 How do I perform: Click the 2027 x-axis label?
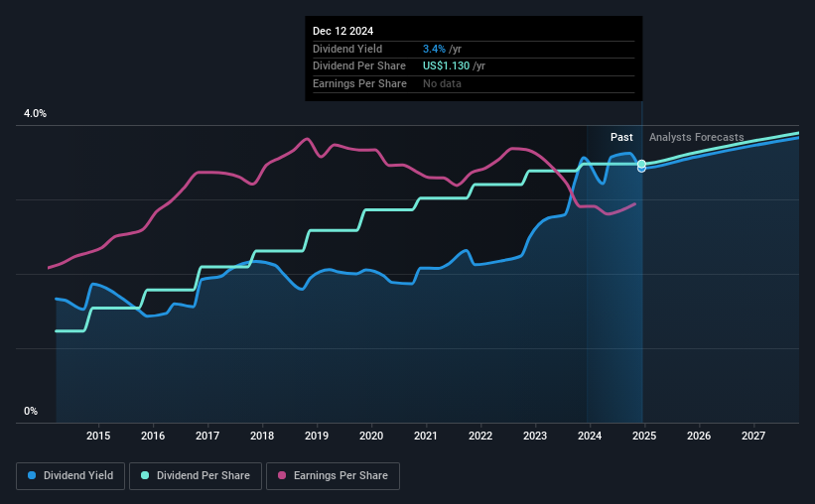pyautogui.click(x=753, y=436)
